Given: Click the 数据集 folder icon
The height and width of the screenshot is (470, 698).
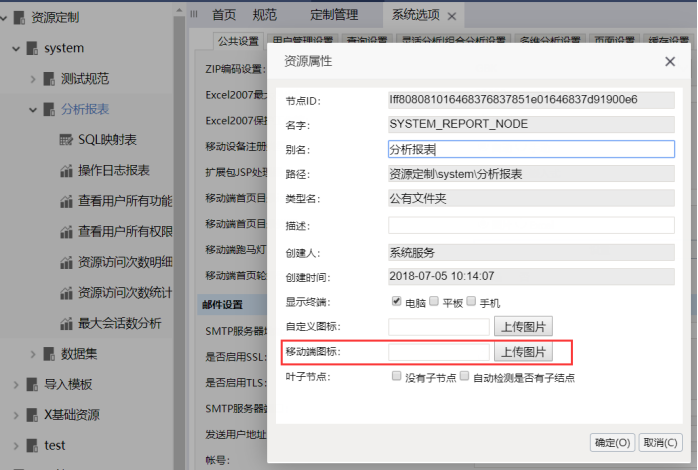Looking at the screenshot, I should (x=49, y=354).
